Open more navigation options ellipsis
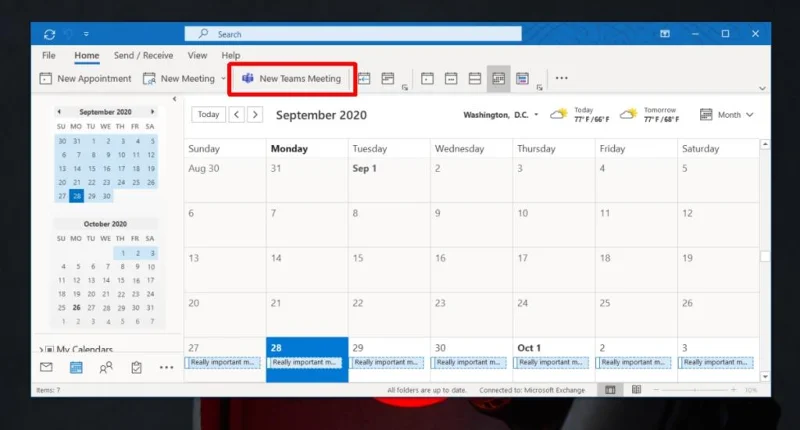 point(166,367)
